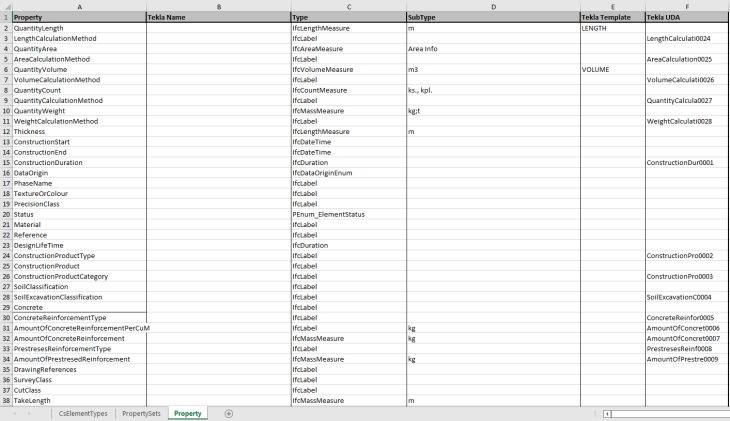Select column E header
This screenshot has height=421, width=730.
(613, 7)
